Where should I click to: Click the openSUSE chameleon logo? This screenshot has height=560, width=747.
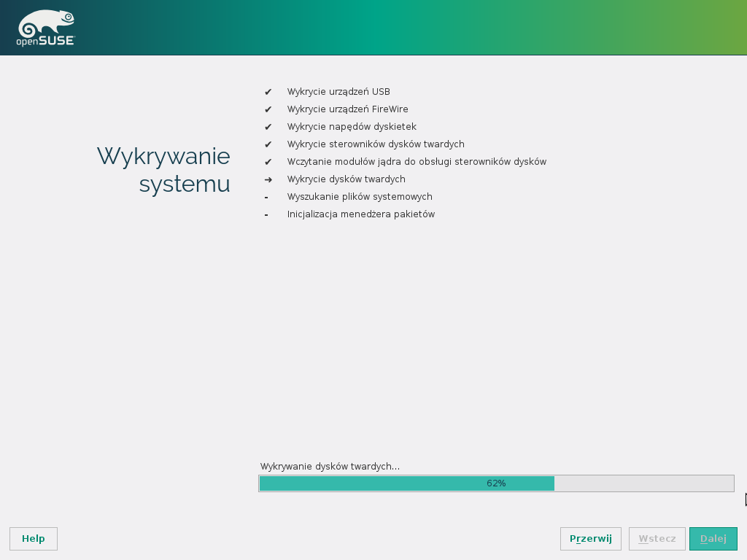click(x=45, y=28)
